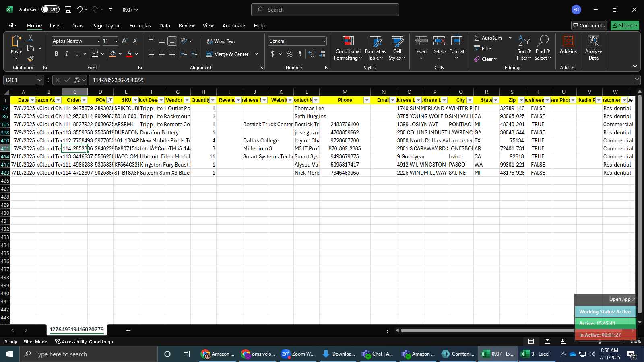Toggle the AutoSave switch
644x362 pixels.
[50, 9]
